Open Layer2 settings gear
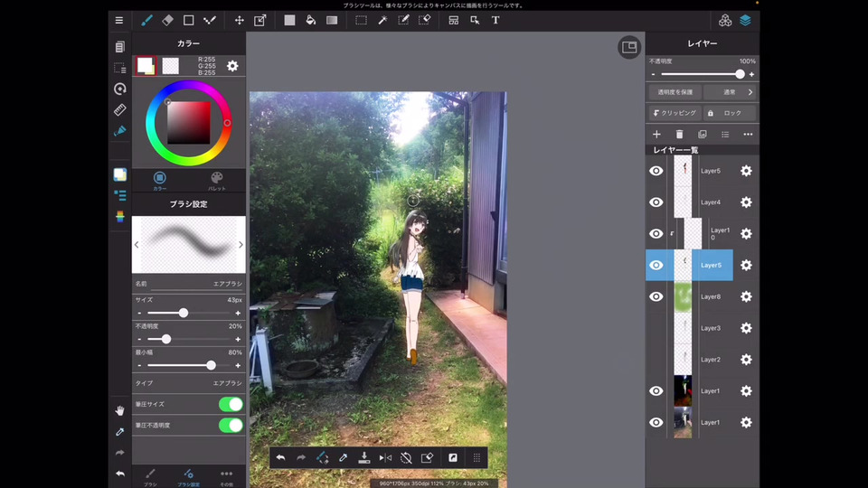Viewport: 868px width, 488px height. 746,360
